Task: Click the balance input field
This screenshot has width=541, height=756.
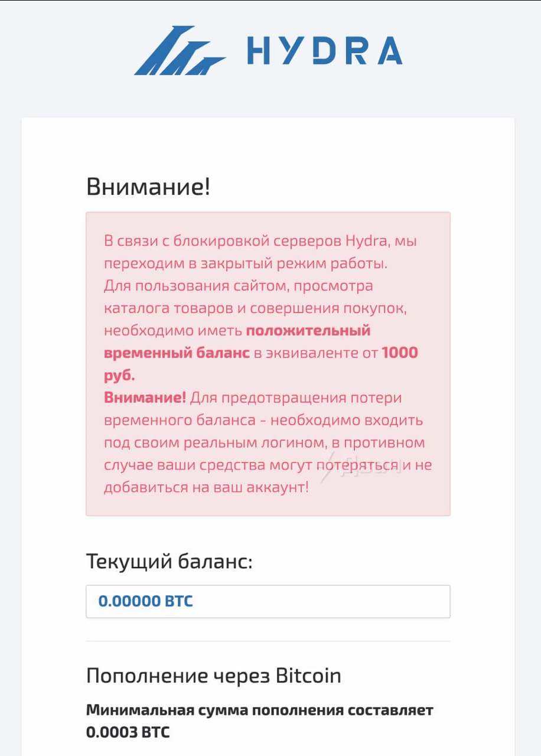Action: [269, 601]
